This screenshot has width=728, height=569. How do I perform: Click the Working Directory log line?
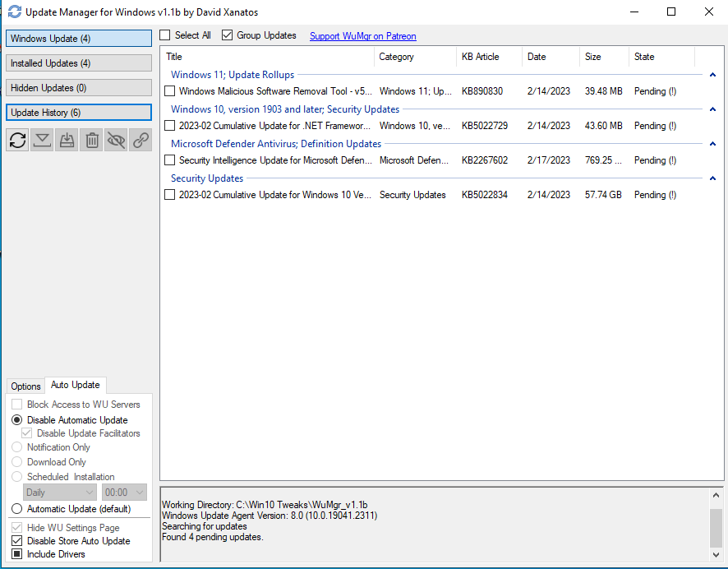pyautogui.click(x=265, y=505)
